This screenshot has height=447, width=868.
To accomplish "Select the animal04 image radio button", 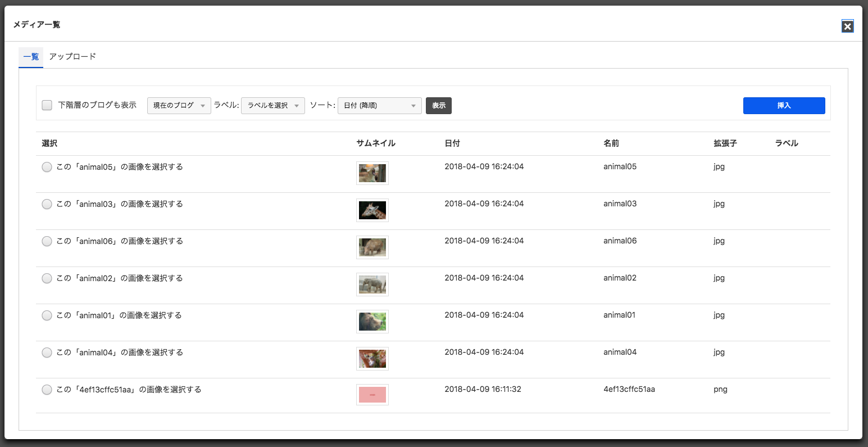I will pyautogui.click(x=47, y=353).
